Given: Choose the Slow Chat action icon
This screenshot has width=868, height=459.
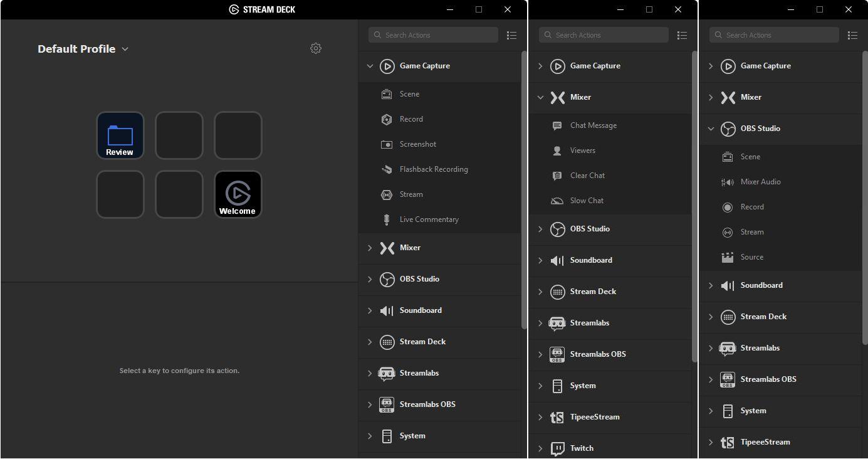Looking at the screenshot, I should pos(557,201).
